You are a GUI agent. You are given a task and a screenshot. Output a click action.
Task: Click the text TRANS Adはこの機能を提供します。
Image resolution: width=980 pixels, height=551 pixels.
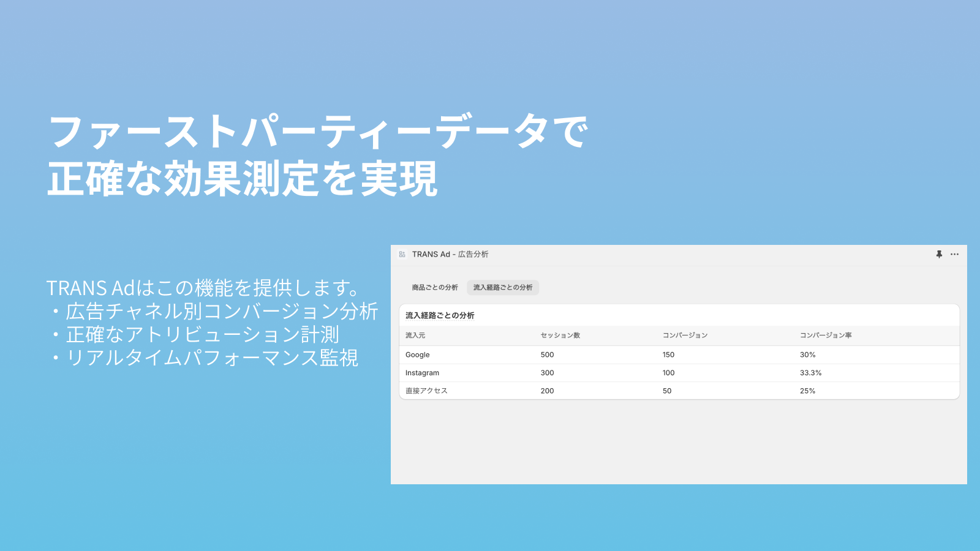coord(203,288)
